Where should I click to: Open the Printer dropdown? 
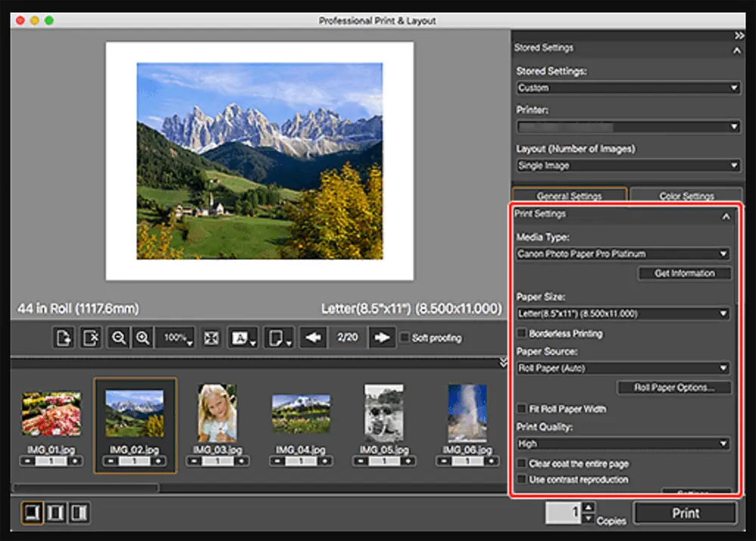coord(628,127)
